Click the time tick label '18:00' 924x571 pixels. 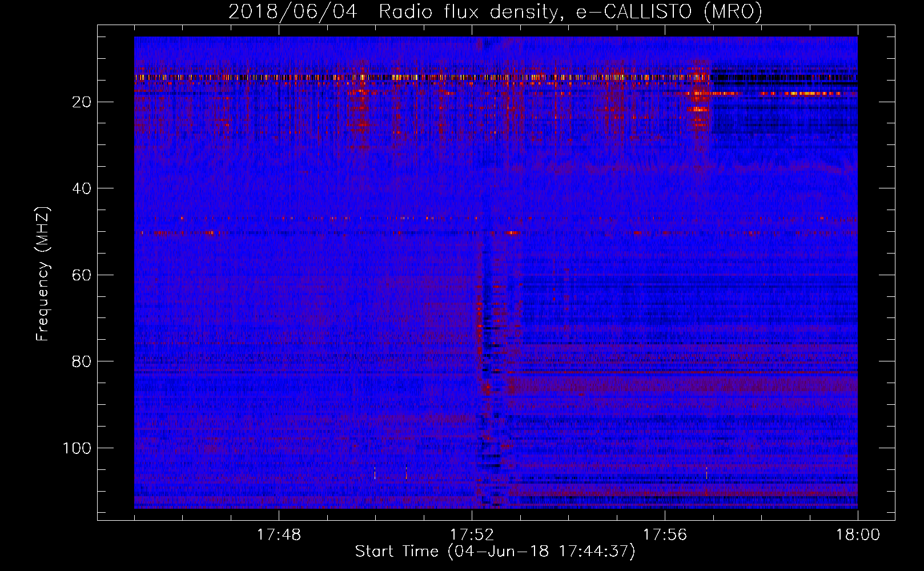[x=858, y=535]
